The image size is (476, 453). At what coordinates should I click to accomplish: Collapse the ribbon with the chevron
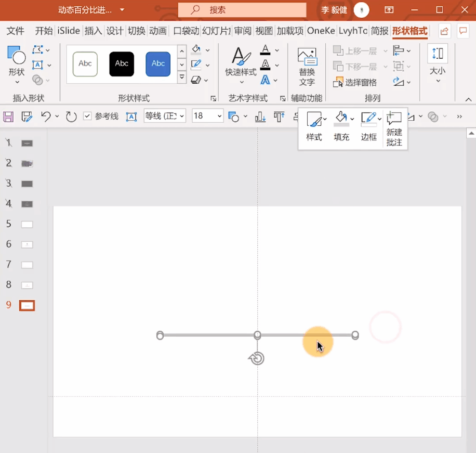(x=468, y=99)
